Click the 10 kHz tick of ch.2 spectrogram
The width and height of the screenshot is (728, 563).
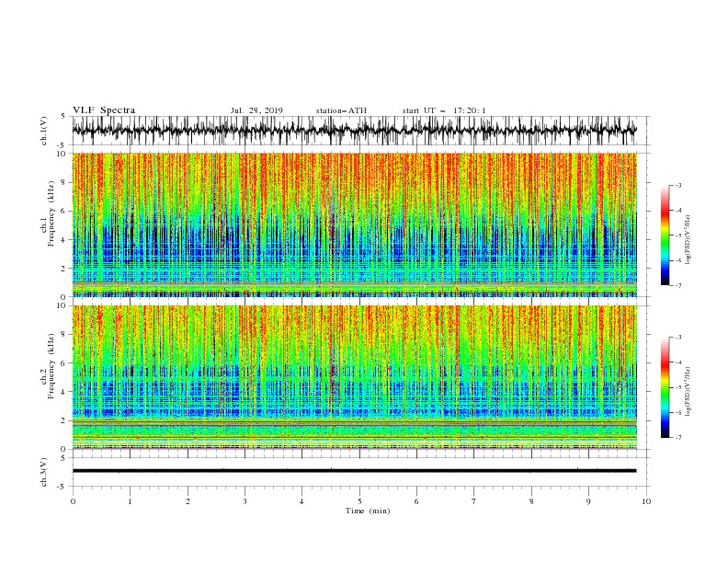63,305
